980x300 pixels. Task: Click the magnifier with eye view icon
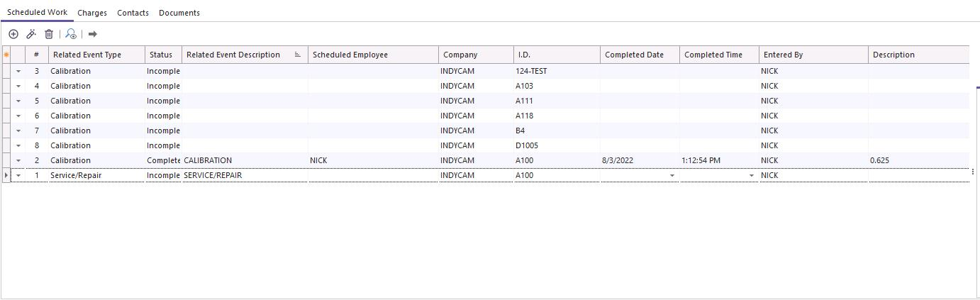[x=71, y=34]
